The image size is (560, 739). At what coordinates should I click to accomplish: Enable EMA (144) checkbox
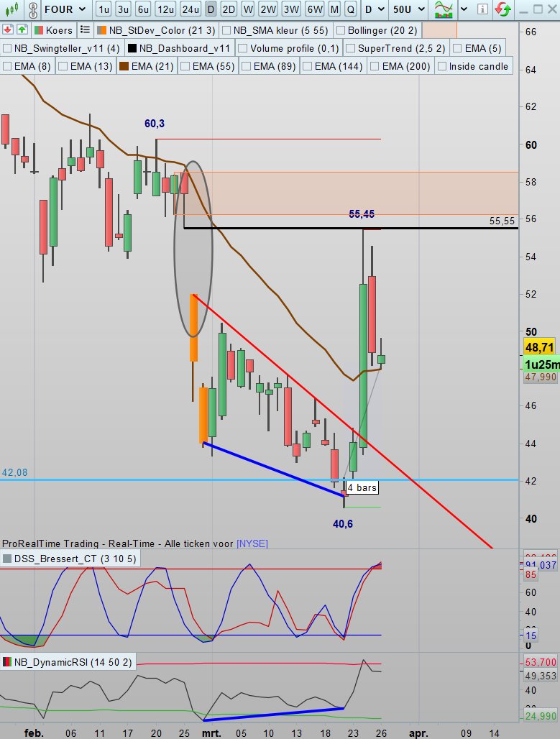308,66
